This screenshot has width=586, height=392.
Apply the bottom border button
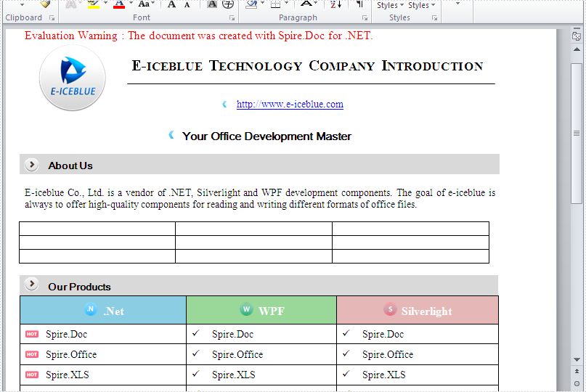(275, 4)
